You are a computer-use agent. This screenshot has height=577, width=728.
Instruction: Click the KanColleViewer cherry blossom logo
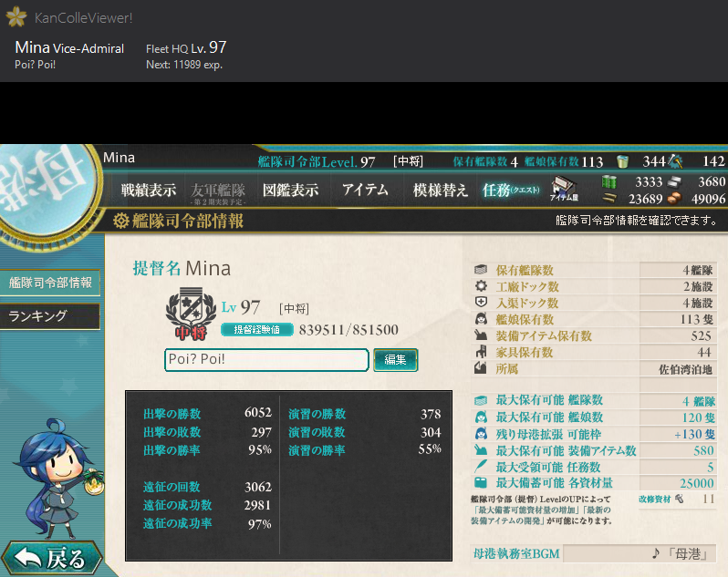point(16,16)
